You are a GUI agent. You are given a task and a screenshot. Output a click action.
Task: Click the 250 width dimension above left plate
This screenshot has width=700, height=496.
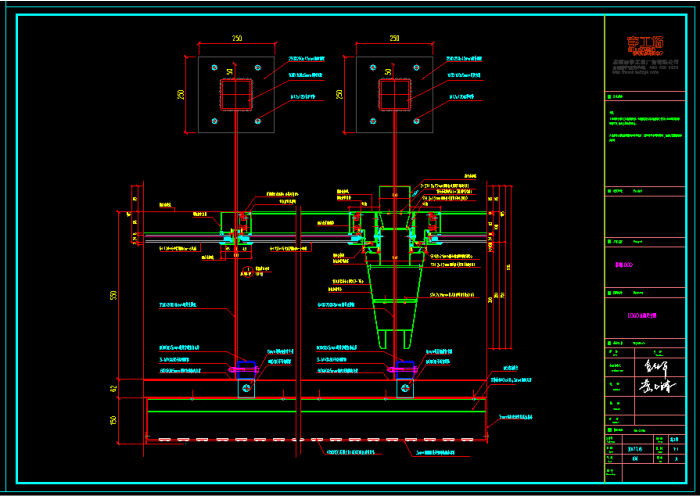coord(236,38)
